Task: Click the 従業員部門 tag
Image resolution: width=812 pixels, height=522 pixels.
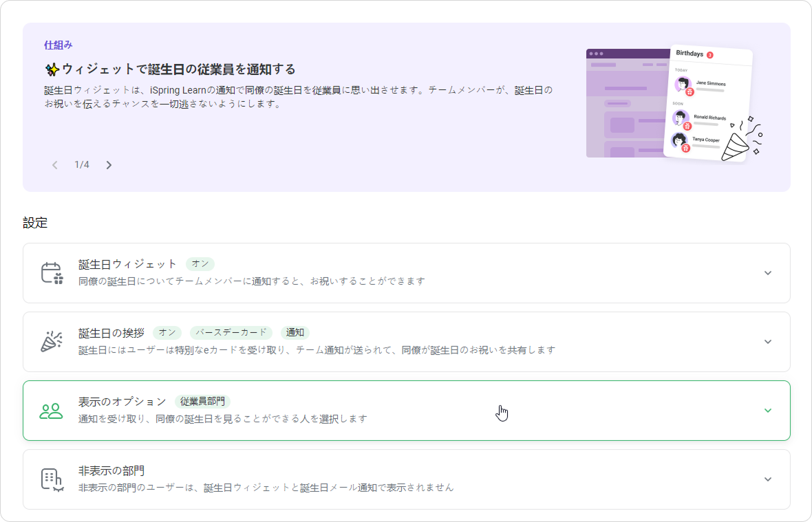Action: click(203, 402)
